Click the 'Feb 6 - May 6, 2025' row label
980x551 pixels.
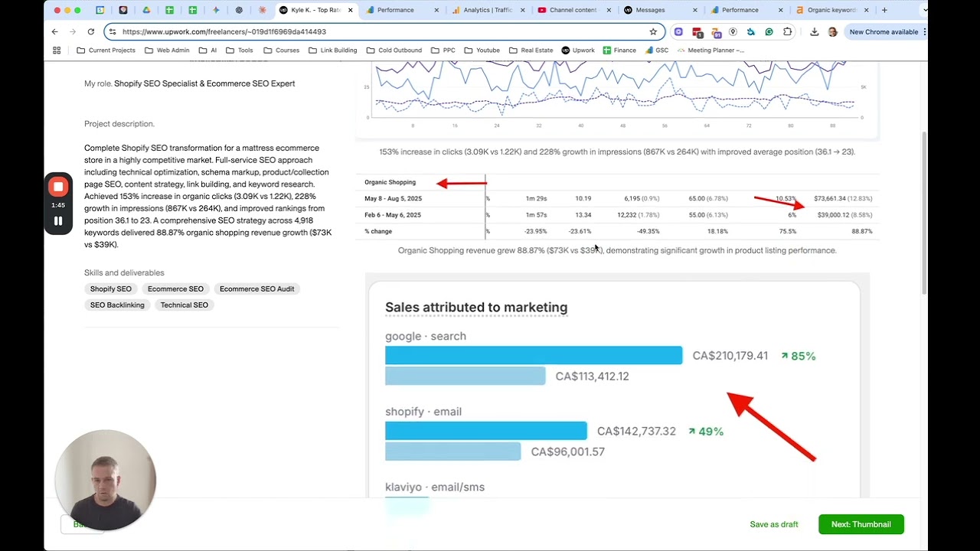(393, 215)
